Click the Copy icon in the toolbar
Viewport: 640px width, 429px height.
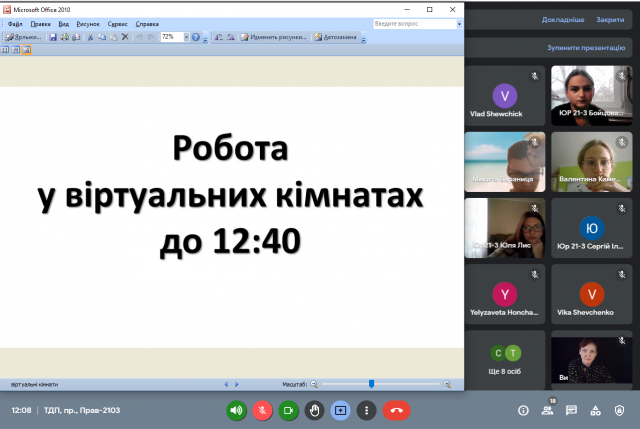point(102,37)
